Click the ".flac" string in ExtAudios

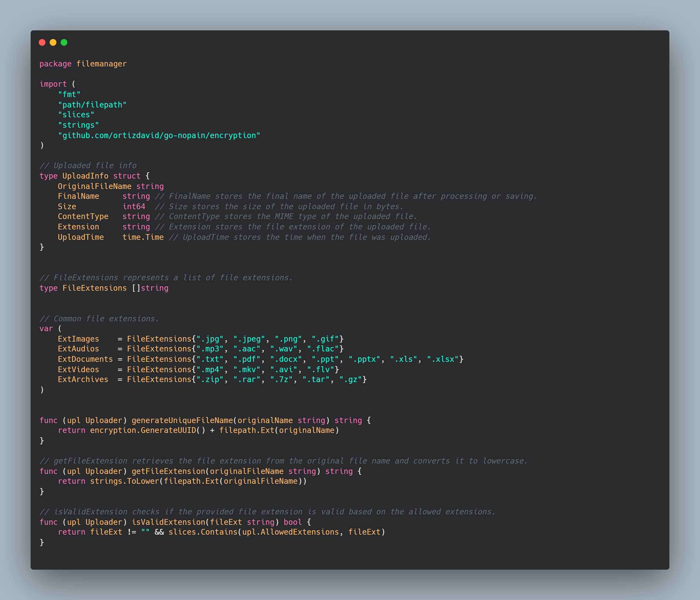coord(323,349)
